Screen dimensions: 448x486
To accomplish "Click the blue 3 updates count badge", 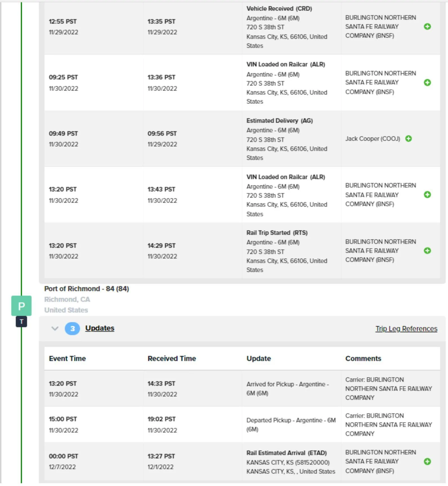I will tap(72, 329).
